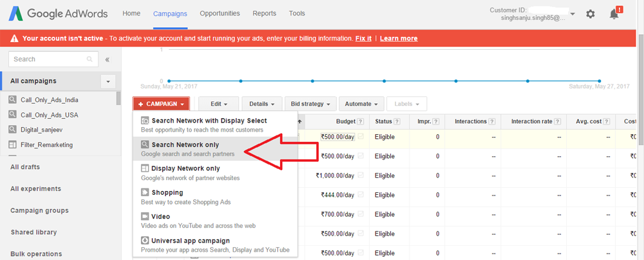Click the chart icon beside ₹444.00/day budget
The width and height of the screenshot is (644, 260).
(x=361, y=195)
